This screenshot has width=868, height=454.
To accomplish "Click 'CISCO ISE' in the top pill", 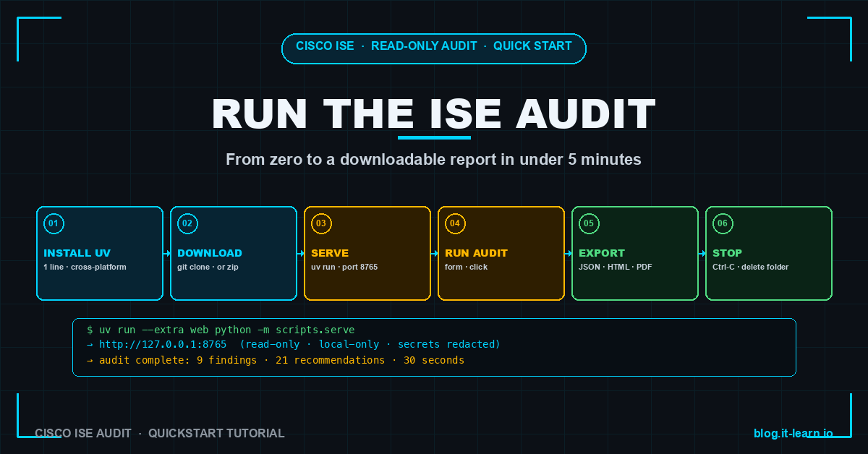I will 325,46.
